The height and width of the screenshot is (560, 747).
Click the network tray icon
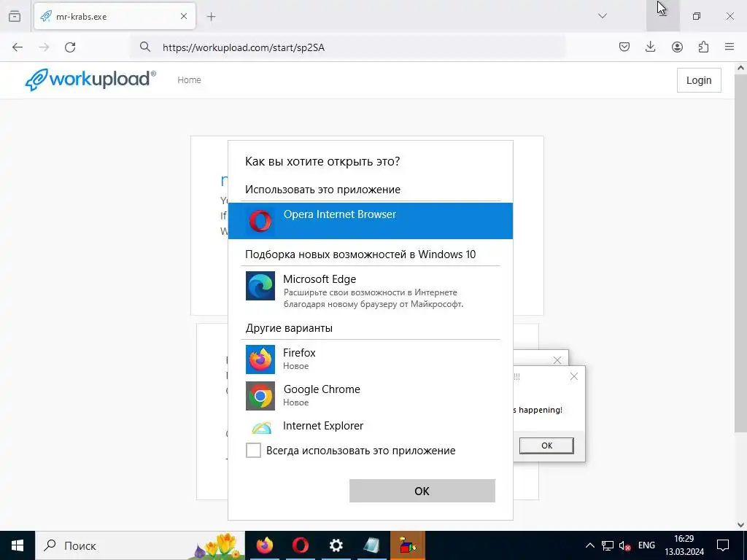pos(608,545)
